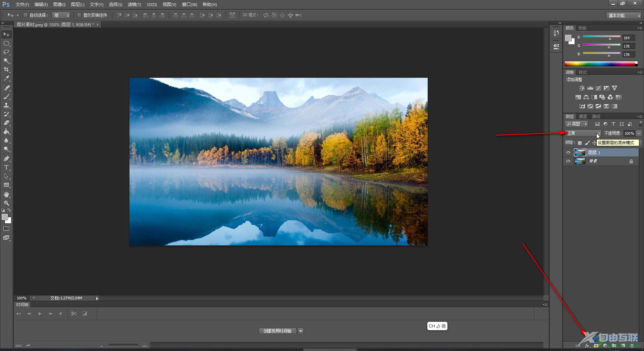Toggle lock image pixels brush icon
644x351 pixels.
pos(587,143)
